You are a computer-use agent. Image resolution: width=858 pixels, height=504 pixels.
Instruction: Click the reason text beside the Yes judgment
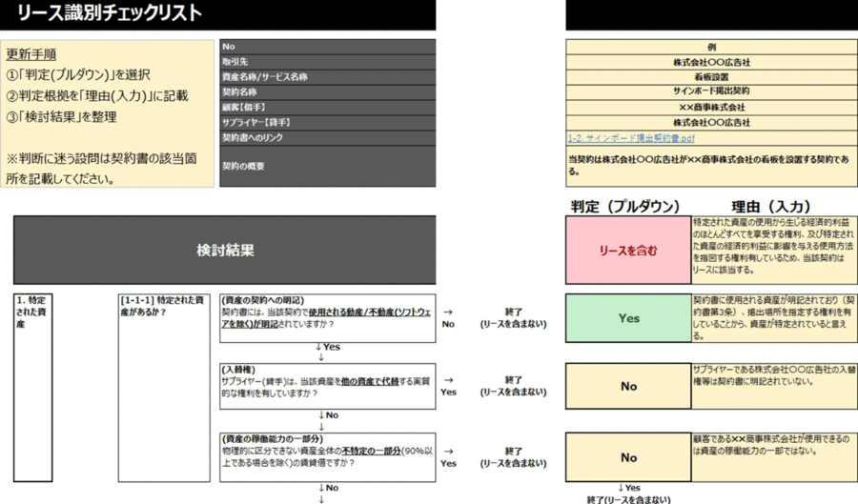tap(774, 317)
